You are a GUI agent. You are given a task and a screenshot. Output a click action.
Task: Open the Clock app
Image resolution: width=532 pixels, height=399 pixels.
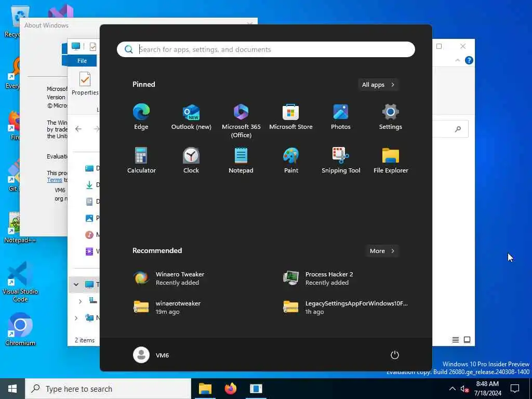[191, 161]
